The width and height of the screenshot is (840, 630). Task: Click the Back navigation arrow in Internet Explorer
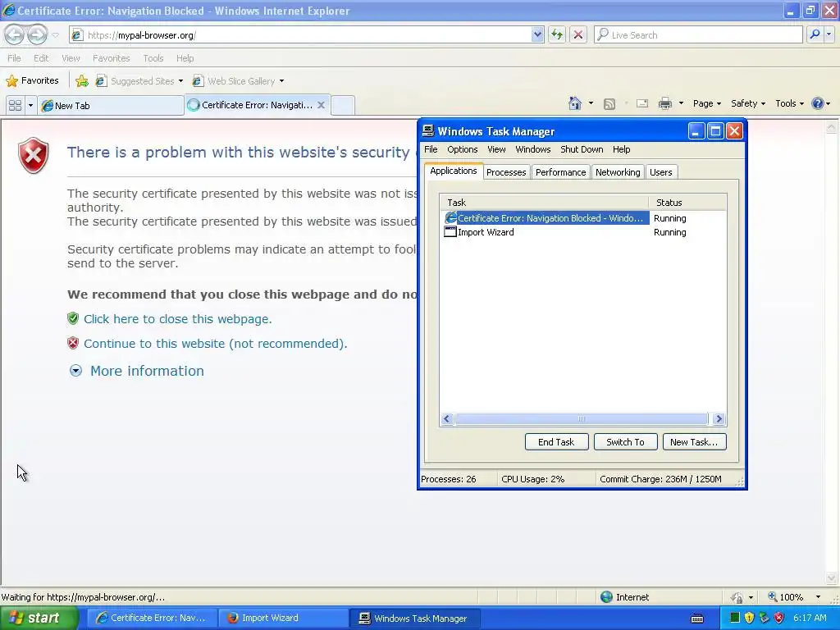point(15,34)
